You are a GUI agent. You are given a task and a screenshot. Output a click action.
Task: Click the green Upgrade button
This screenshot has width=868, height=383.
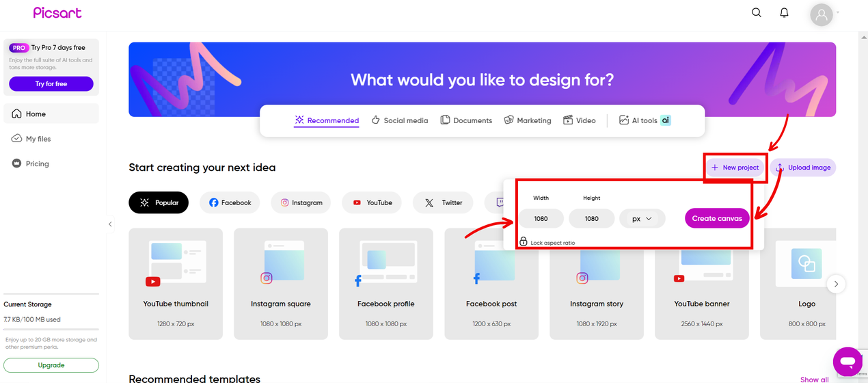click(x=51, y=365)
